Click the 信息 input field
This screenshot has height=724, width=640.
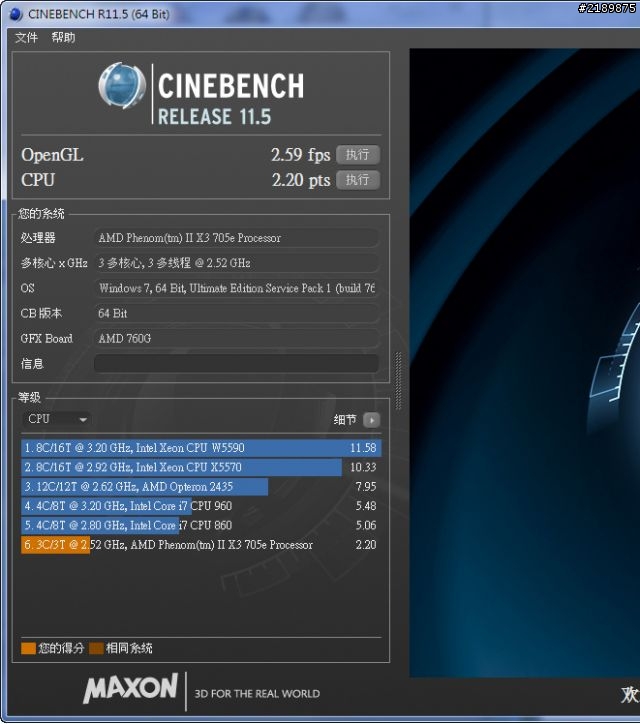tap(236, 363)
